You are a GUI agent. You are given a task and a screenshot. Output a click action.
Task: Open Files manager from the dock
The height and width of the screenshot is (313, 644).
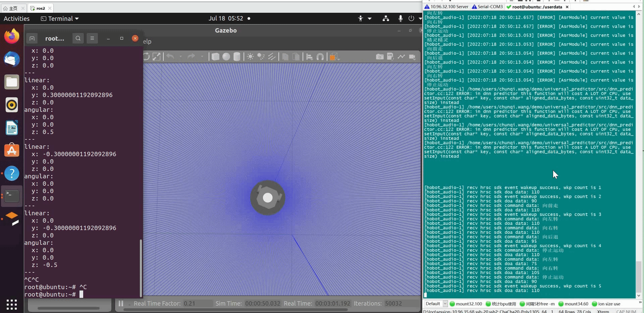pyautogui.click(x=12, y=82)
